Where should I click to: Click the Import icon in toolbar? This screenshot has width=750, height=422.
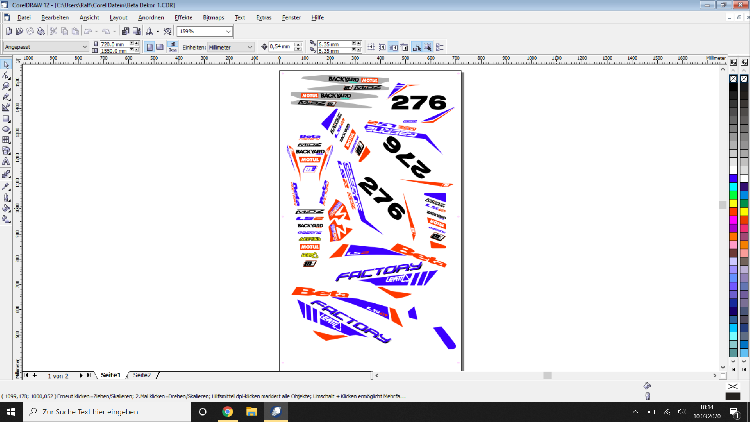(x=126, y=31)
